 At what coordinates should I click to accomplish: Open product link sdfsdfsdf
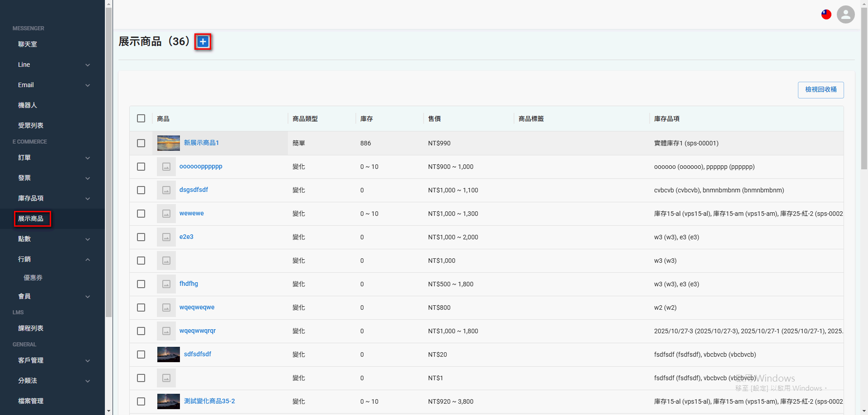click(198, 354)
